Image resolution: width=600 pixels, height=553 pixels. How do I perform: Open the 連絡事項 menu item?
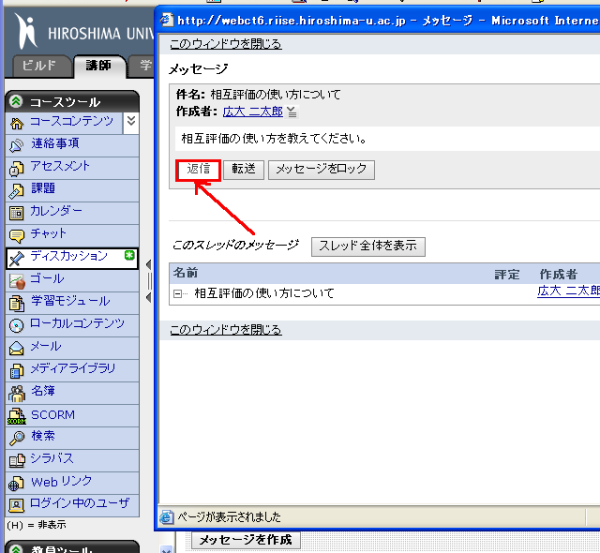55,144
